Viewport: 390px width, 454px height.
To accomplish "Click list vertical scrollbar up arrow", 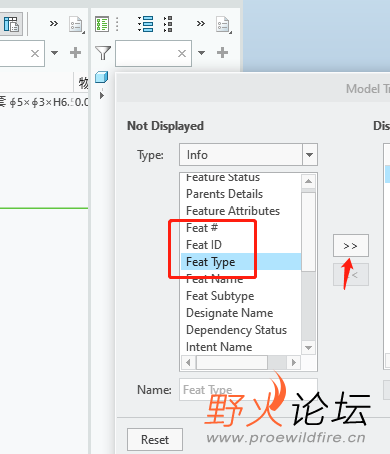I will click(308, 181).
